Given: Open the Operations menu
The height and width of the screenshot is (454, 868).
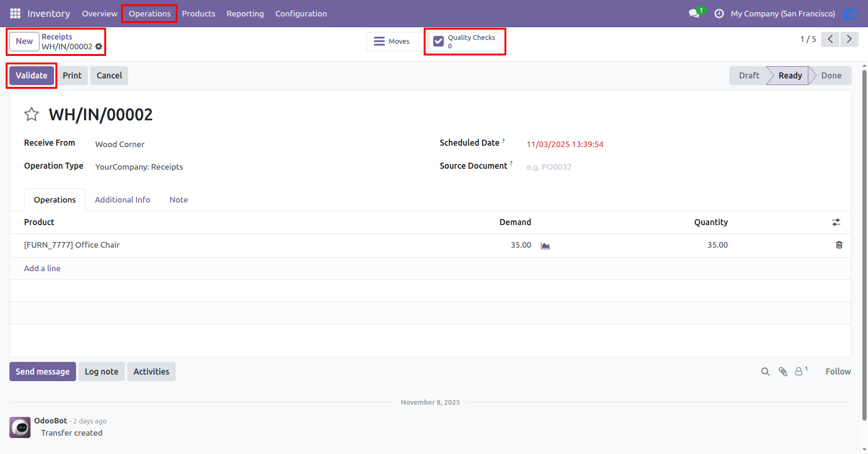Looking at the screenshot, I should coord(150,14).
